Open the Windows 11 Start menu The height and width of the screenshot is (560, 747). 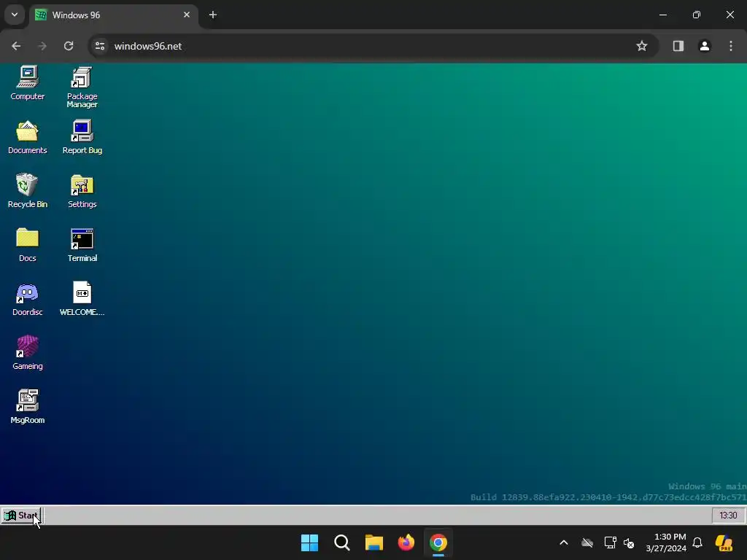(309, 542)
